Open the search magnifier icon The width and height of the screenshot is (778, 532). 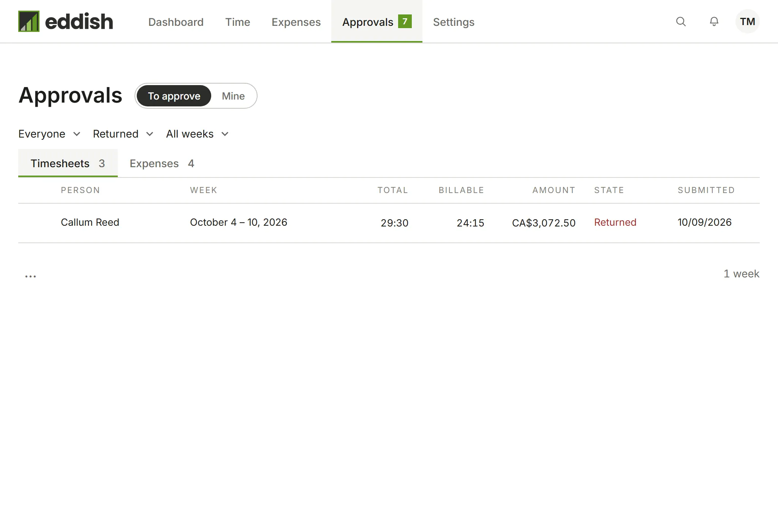[681, 22]
